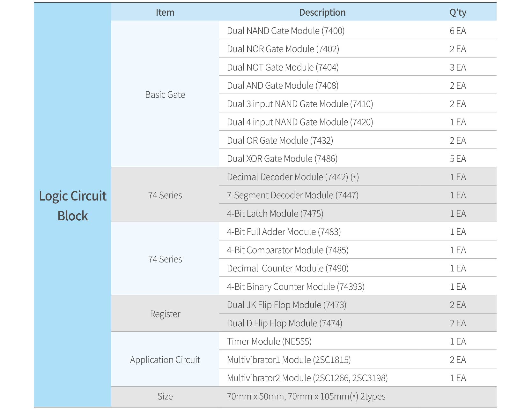The image size is (532, 410).
Task: Click 7-Segment Decoder Module (7447) text
Action: pos(292,195)
